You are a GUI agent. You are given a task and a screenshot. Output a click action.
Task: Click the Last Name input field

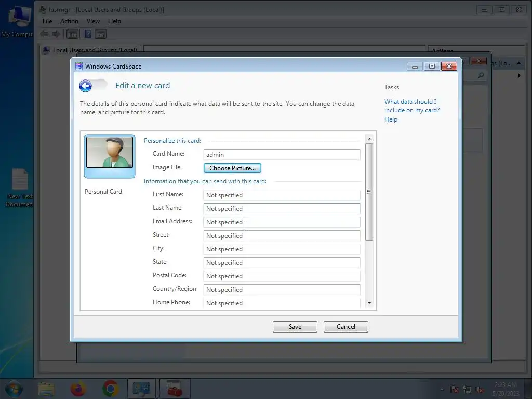coord(282,209)
